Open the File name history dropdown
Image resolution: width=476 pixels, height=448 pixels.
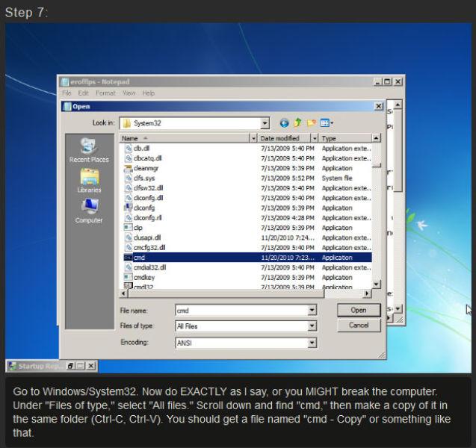pyautogui.click(x=312, y=310)
